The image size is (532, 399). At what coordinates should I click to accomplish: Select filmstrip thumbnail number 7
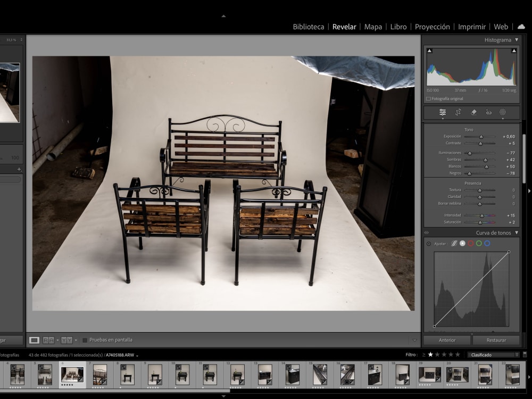(x=100, y=375)
